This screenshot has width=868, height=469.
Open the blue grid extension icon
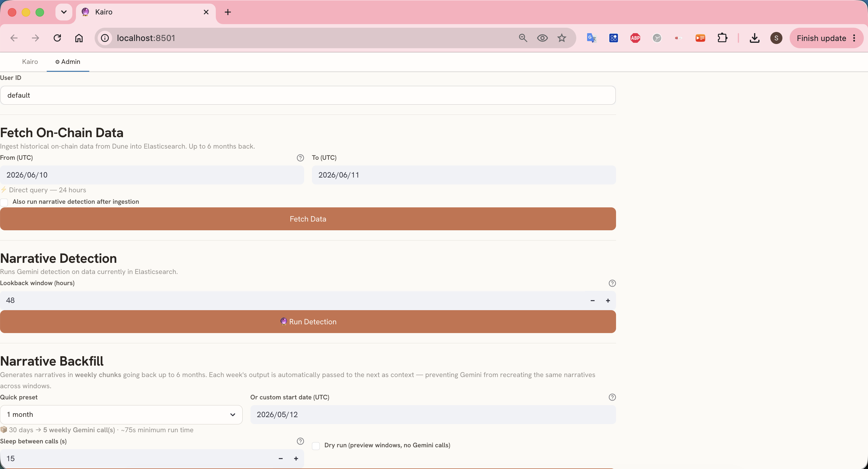point(614,38)
